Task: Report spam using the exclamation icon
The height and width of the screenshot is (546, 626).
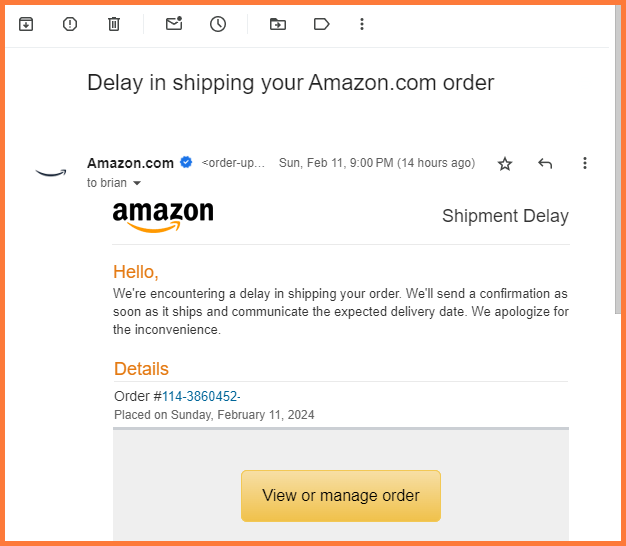Action: click(70, 24)
